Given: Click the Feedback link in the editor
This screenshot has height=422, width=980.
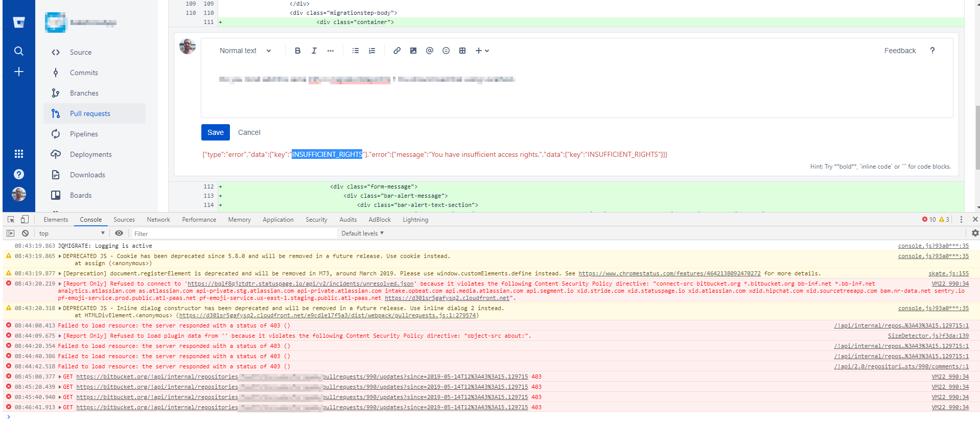Looking at the screenshot, I should (x=900, y=51).
